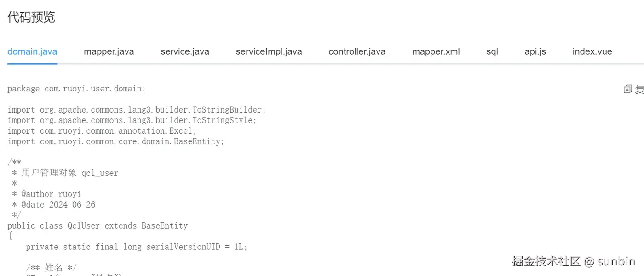Click the 代码预览 heading
644x276 pixels.
[31, 17]
